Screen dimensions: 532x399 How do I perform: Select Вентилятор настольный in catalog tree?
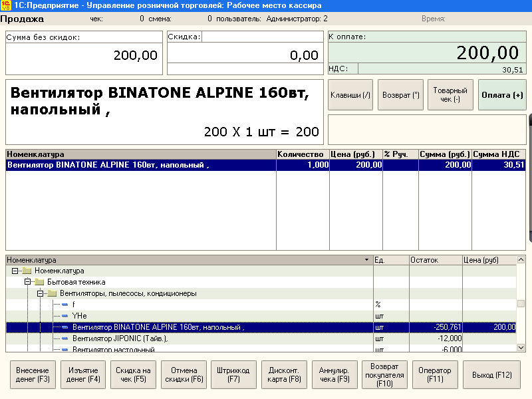(113, 348)
